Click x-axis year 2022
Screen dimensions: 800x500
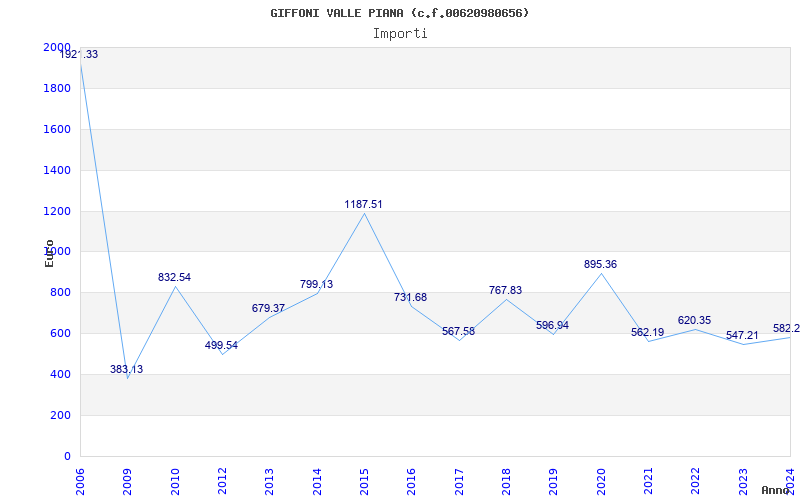(696, 482)
